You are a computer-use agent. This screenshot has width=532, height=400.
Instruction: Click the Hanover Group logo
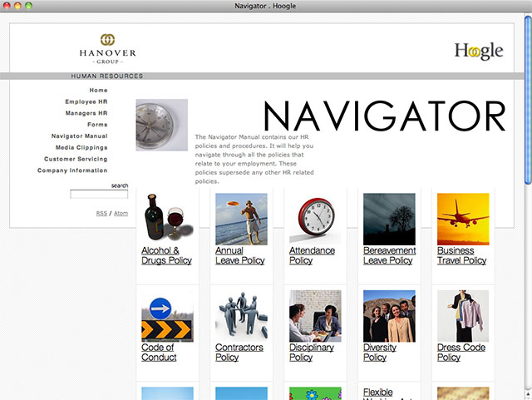tap(107, 49)
